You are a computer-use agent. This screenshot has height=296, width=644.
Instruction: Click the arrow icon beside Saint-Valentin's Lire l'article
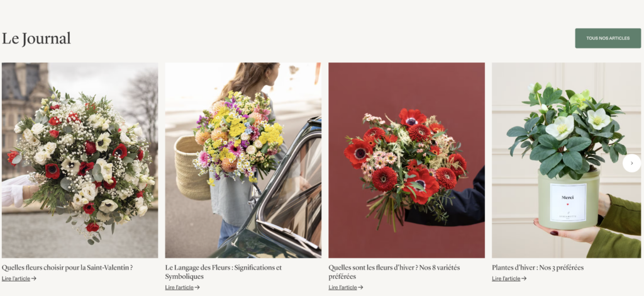tap(34, 278)
